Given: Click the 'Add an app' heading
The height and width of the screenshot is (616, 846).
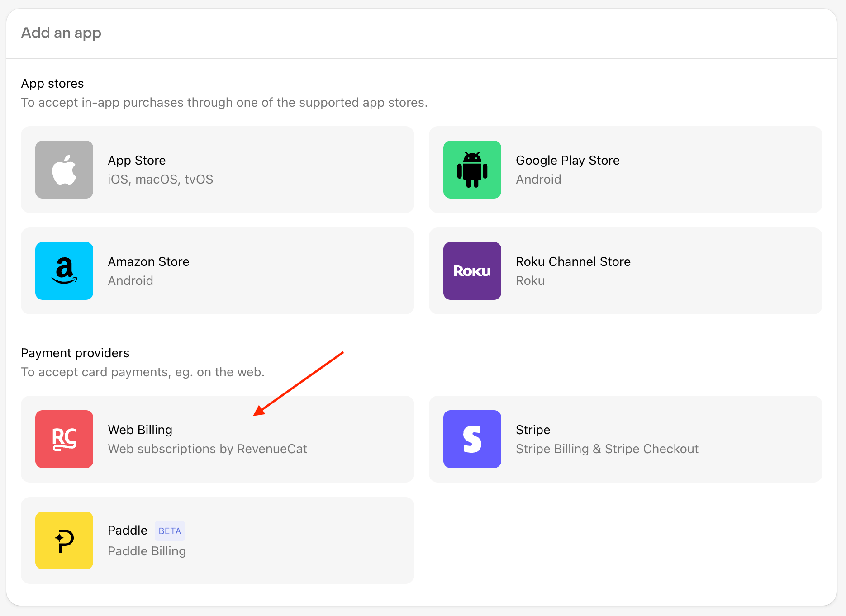Looking at the screenshot, I should coord(61,33).
